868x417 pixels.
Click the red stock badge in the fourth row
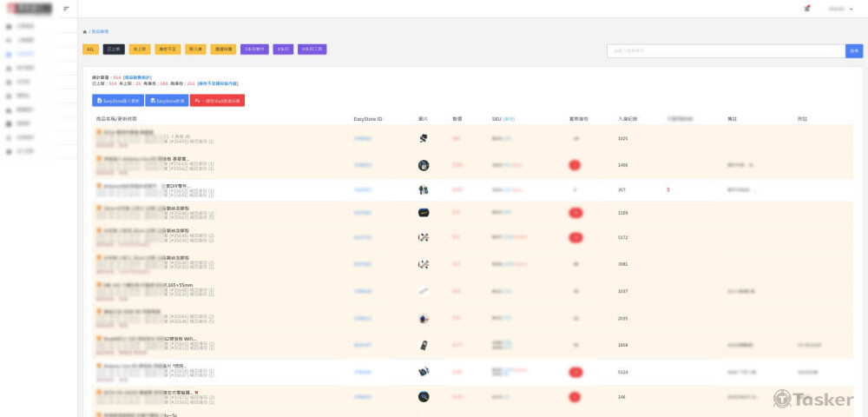click(x=575, y=213)
